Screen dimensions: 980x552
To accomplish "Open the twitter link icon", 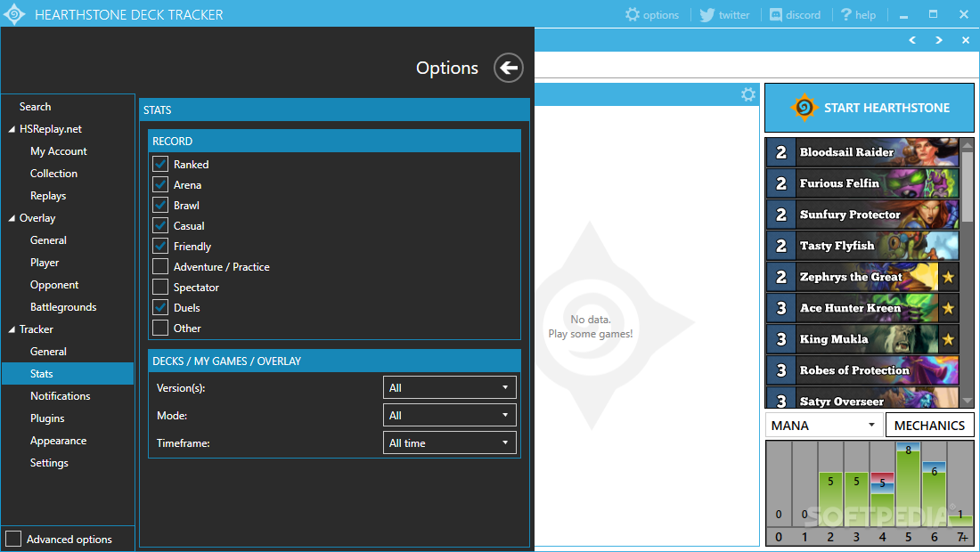I will pos(706,14).
